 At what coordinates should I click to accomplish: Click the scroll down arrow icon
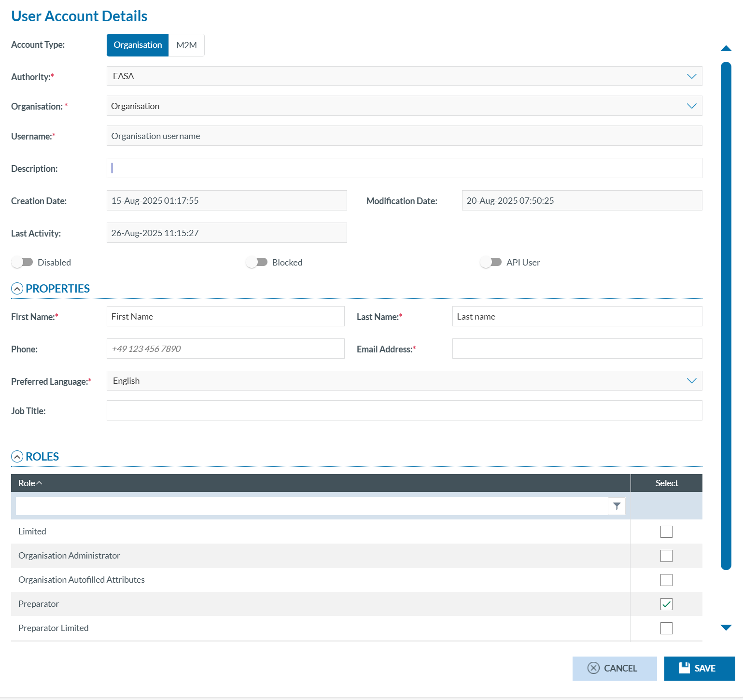pyautogui.click(x=726, y=628)
